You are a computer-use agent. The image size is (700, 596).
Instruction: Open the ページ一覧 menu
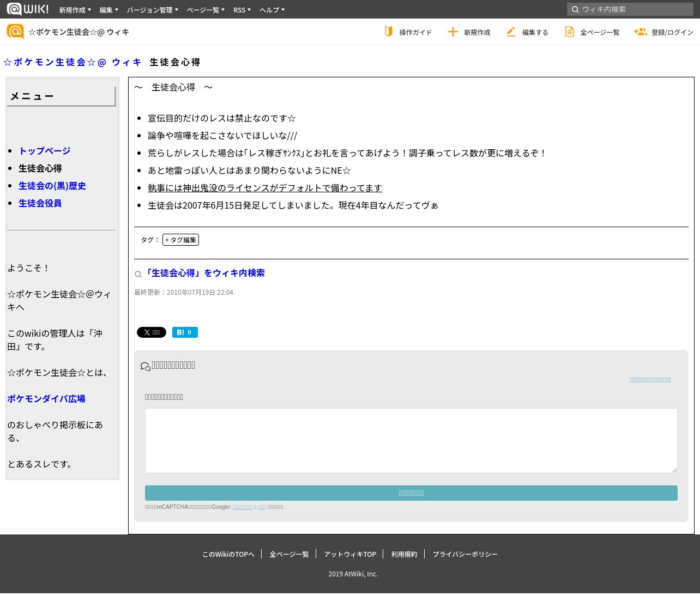click(206, 10)
